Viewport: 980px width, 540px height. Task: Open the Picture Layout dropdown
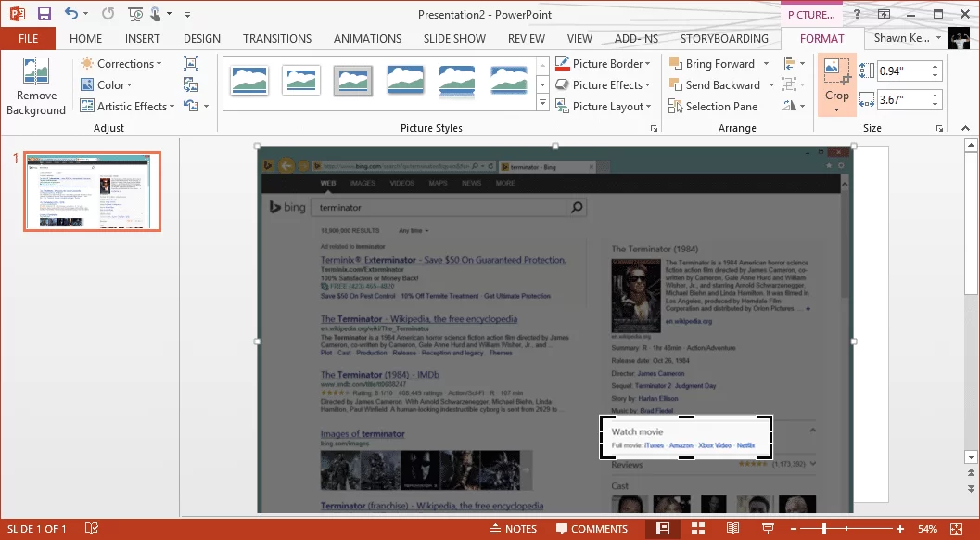point(604,107)
